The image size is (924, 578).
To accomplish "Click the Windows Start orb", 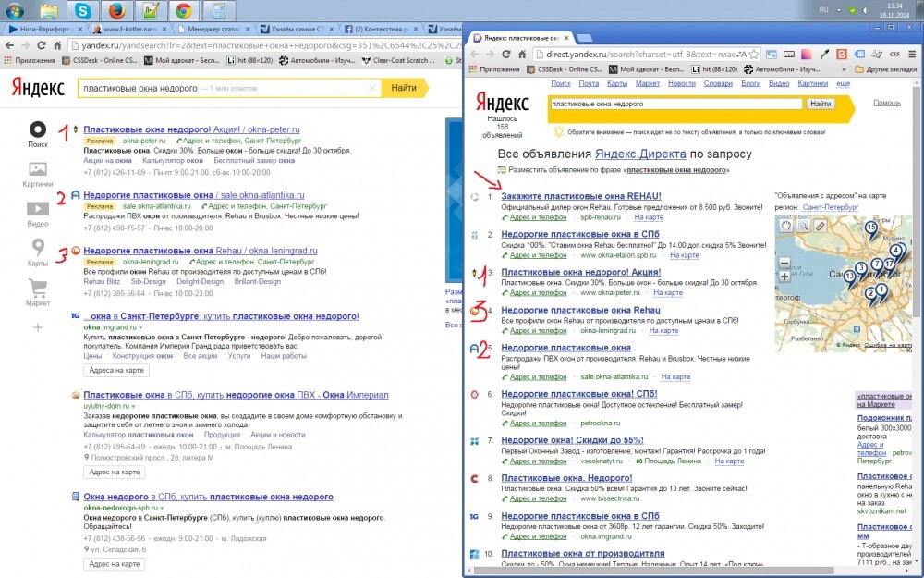I will click(14, 10).
